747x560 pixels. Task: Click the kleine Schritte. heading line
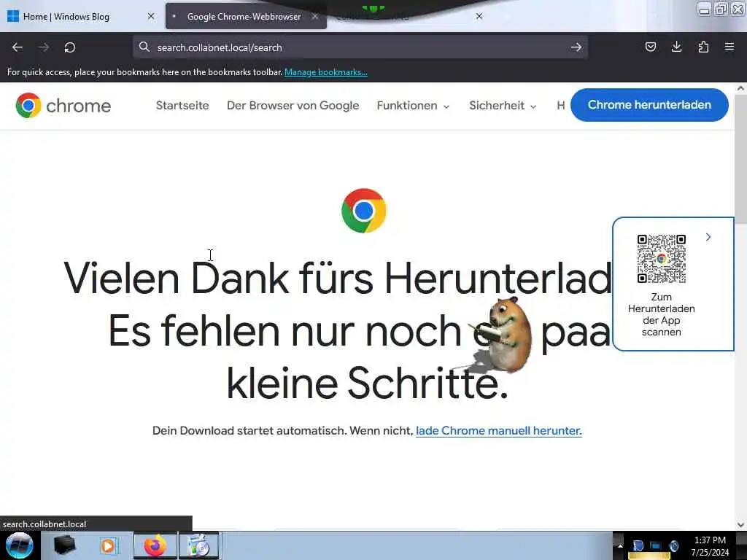coord(368,383)
